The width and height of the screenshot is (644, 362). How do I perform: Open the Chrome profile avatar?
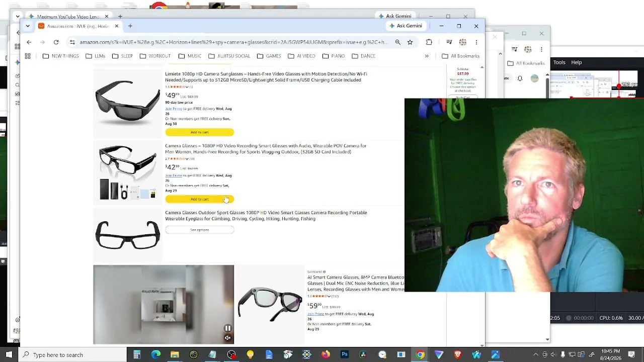tap(463, 42)
